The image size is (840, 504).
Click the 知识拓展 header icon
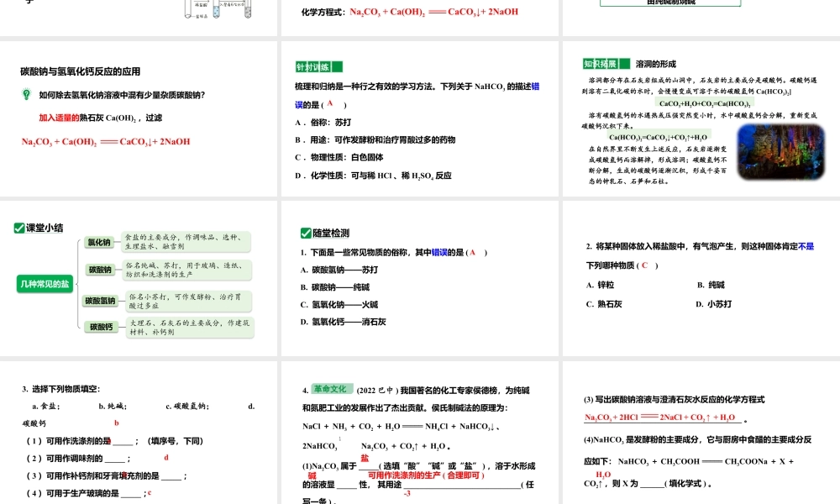click(601, 63)
